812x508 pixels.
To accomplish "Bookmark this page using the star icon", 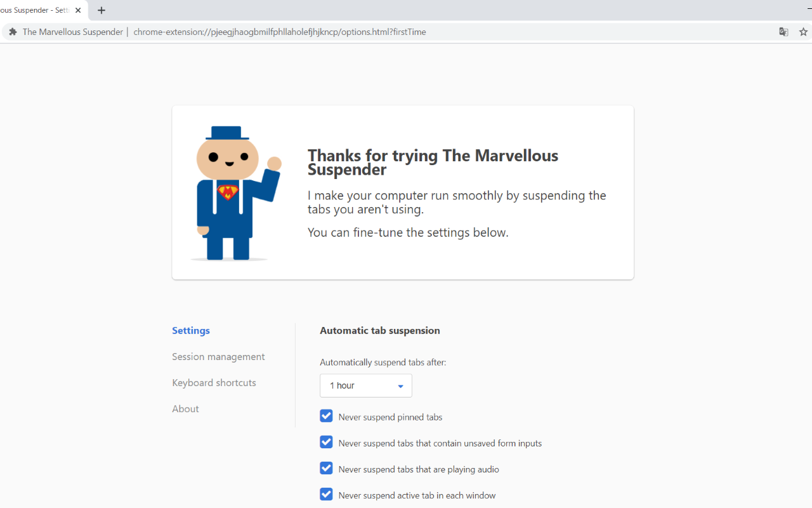I will (x=803, y=31).
